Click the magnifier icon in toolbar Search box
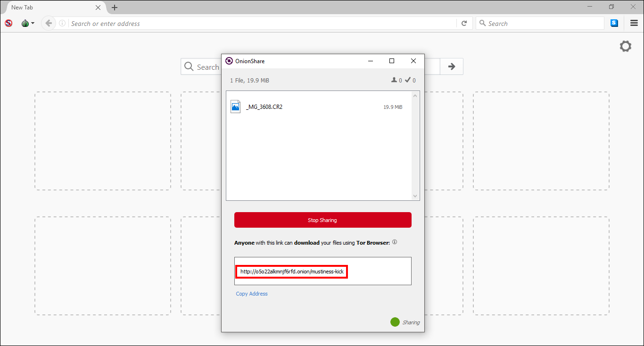This screenshot has height=346, width=644. click(482, 23)
